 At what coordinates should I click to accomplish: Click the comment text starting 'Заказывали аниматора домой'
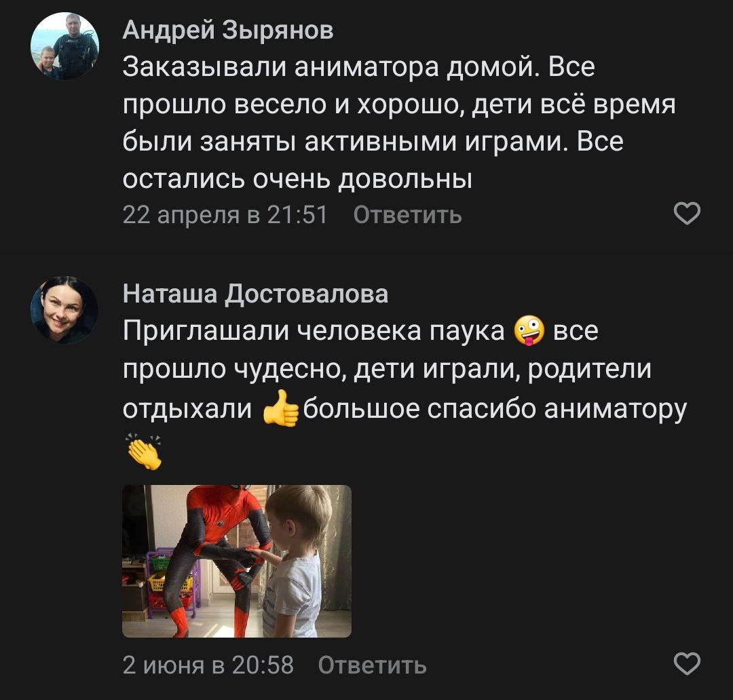pyautogui.click(x=399, y=122)
